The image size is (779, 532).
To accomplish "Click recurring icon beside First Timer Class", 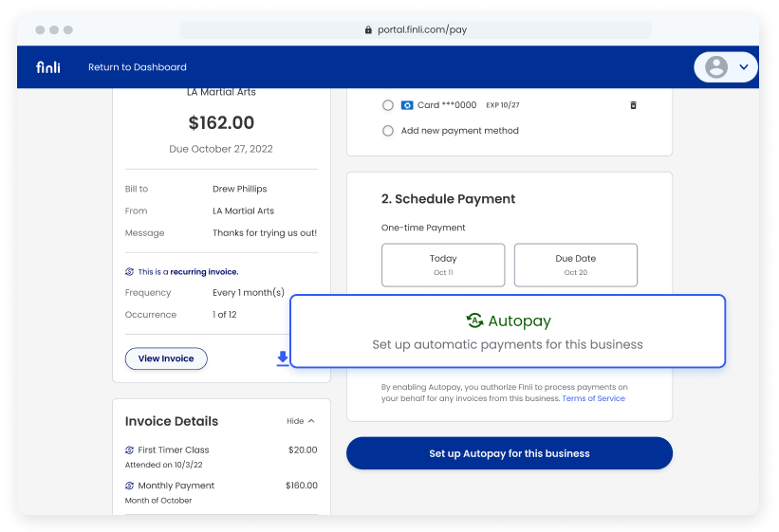I will (130, 449).
